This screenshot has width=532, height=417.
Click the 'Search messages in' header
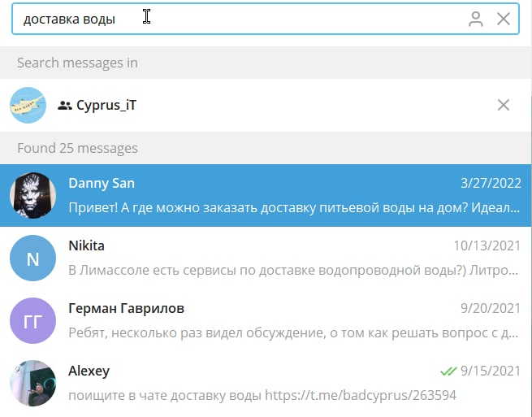point(77,63)
